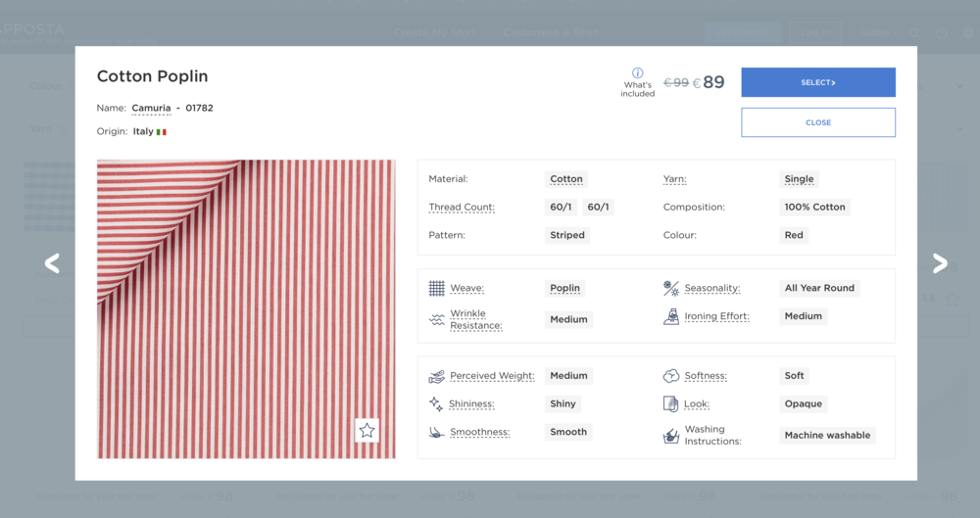Click Log In in background header

tap(815, 32)
